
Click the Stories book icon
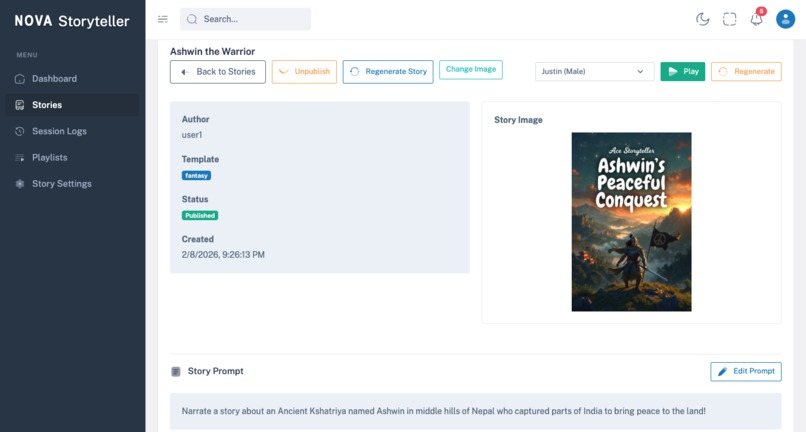pyautogui.click(x=20, y=105)
